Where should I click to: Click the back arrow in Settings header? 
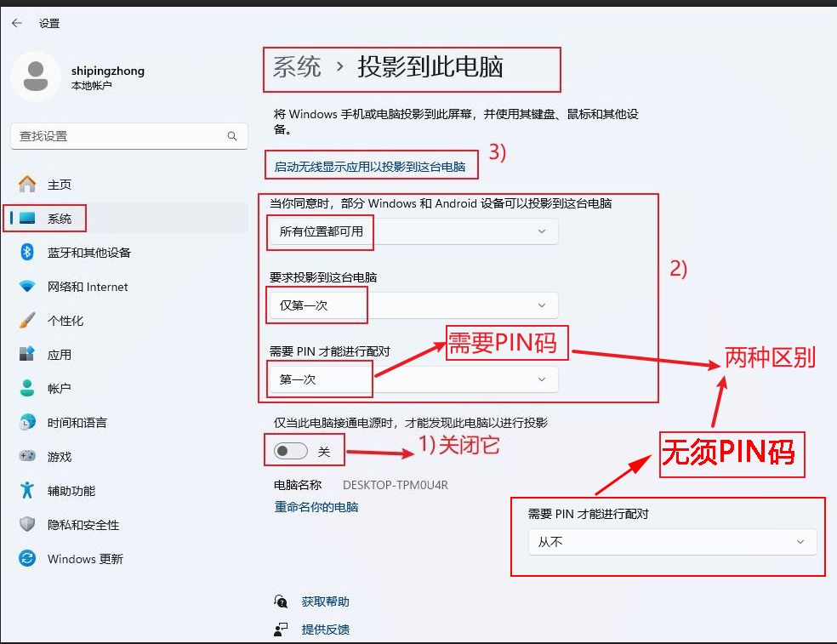17,23
